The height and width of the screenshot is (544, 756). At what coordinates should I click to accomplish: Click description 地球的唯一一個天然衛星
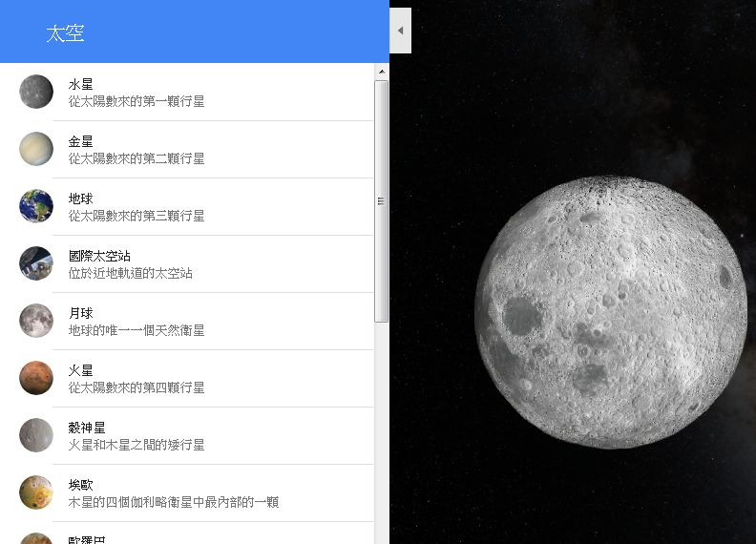[136, 330]
